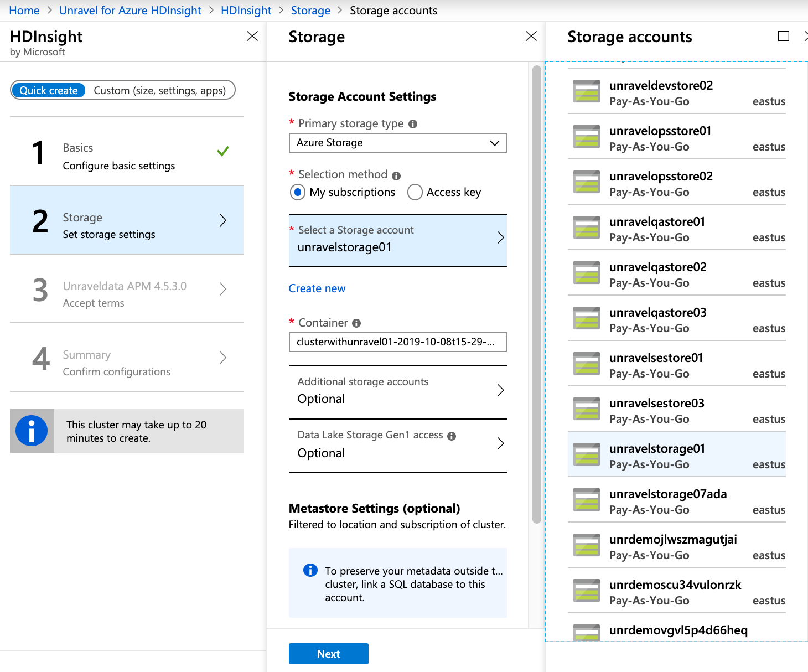
Task: Open Confirm configurations step
Action: [x=127, y=358]
